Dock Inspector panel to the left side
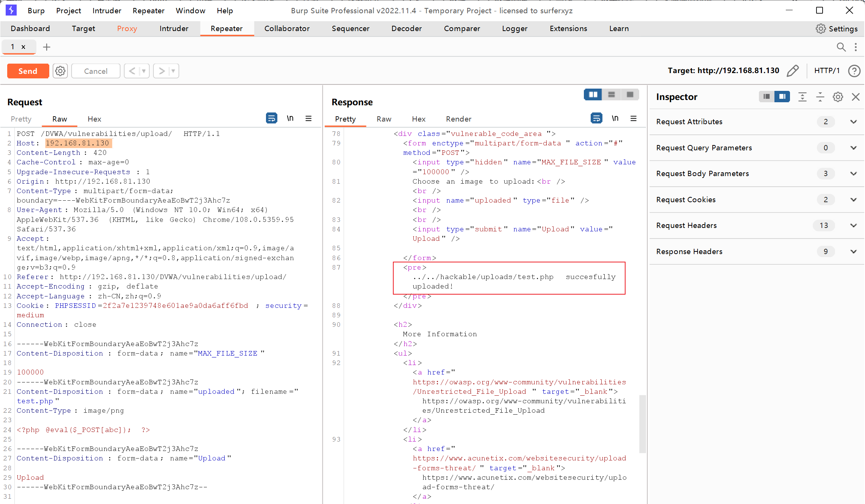 click(766, 97)
